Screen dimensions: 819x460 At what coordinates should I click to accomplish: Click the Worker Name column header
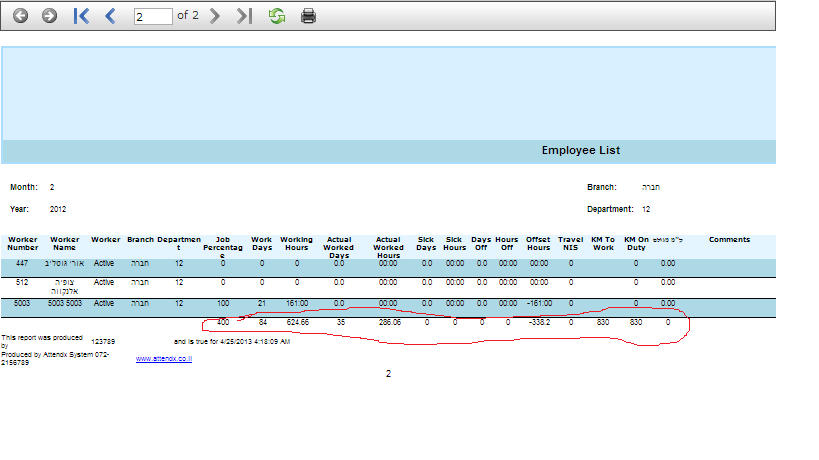click(64, 244)
